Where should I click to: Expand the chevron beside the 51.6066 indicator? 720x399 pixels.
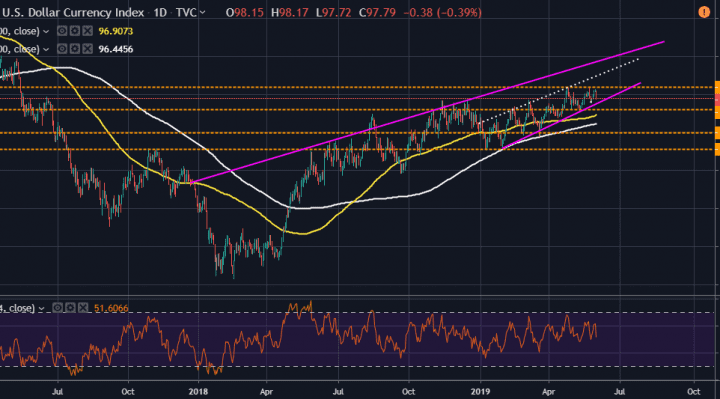click(41, 309)
